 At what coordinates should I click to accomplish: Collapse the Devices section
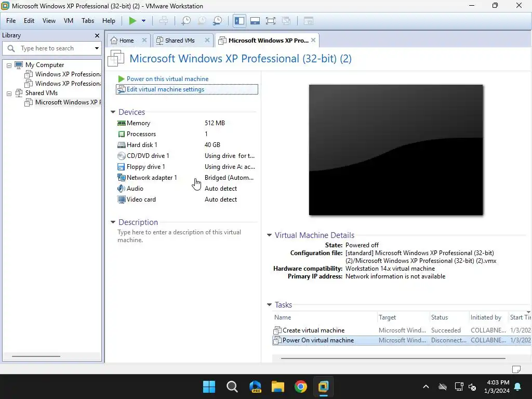point(113,112)
